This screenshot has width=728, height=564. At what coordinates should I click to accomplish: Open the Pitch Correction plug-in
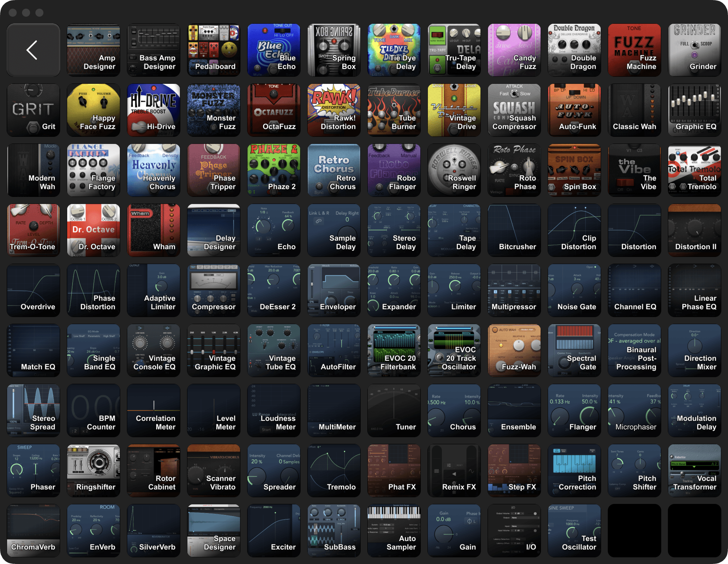(574, 471)
